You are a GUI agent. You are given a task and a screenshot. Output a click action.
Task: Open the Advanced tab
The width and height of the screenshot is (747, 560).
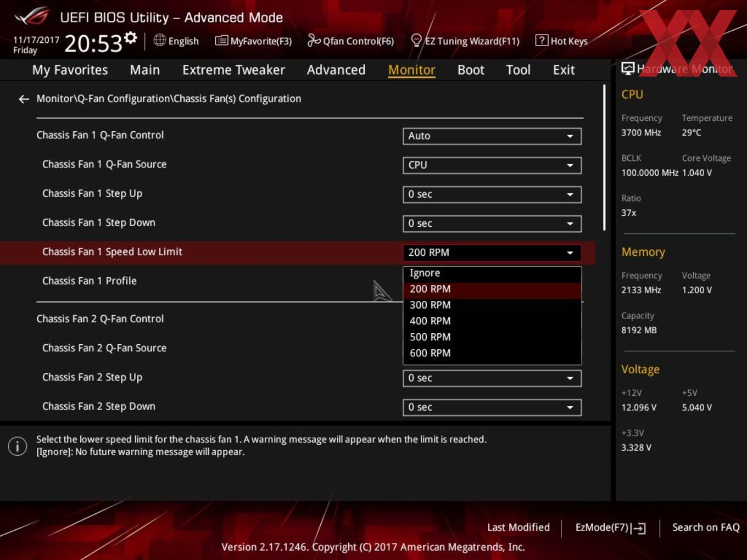[336, 70]
